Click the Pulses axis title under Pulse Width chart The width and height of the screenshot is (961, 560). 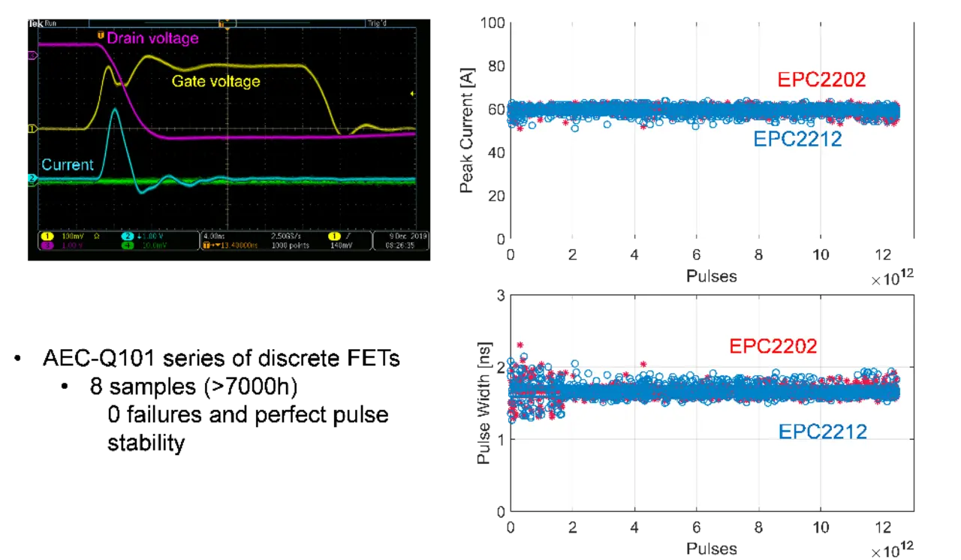(711, 549)
